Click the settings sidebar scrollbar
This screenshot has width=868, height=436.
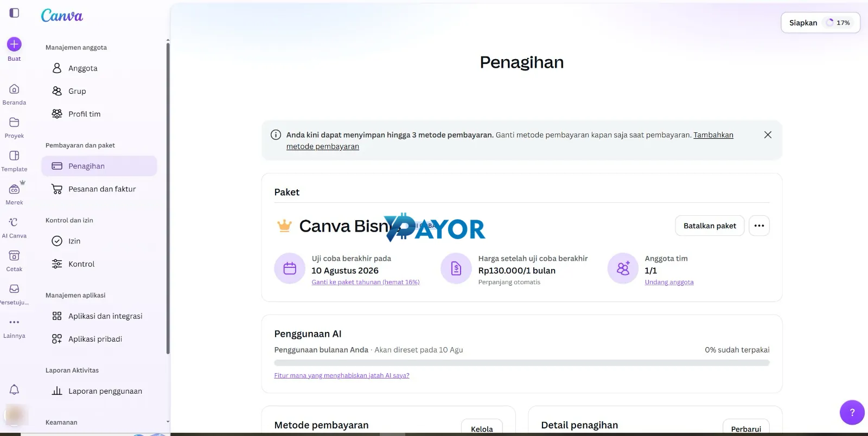pyautogui.click(x=168, y=198)
